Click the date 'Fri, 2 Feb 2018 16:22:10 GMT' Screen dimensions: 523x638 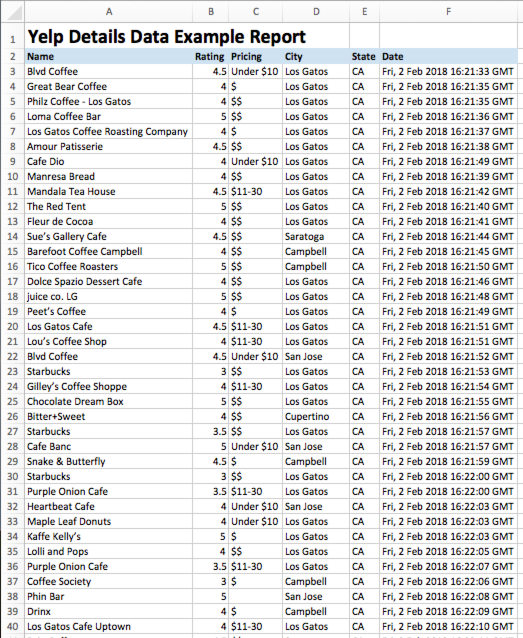pos(449,627)
